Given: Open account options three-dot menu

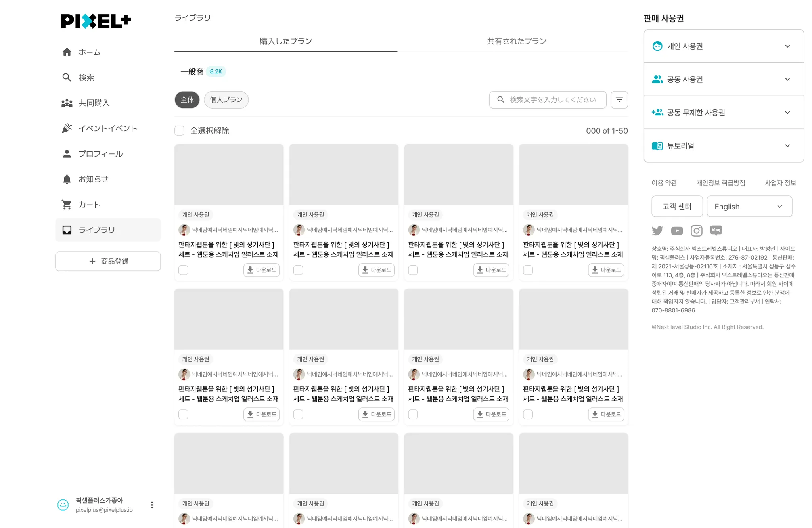Looking at the screenshot, I should 152,505.
